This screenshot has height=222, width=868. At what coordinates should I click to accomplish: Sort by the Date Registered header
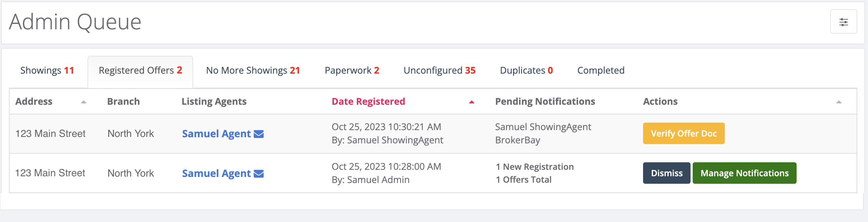point(368,102)
